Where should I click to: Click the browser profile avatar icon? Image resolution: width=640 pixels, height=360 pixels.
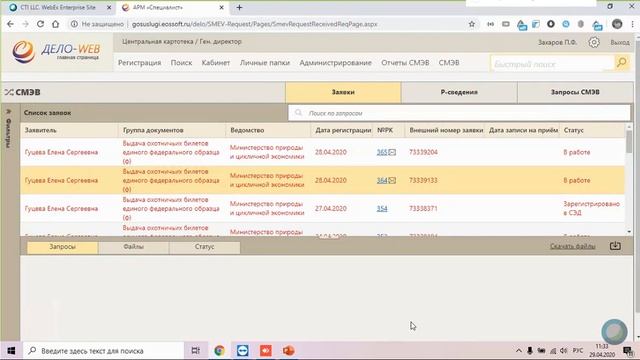pos(617,24)
